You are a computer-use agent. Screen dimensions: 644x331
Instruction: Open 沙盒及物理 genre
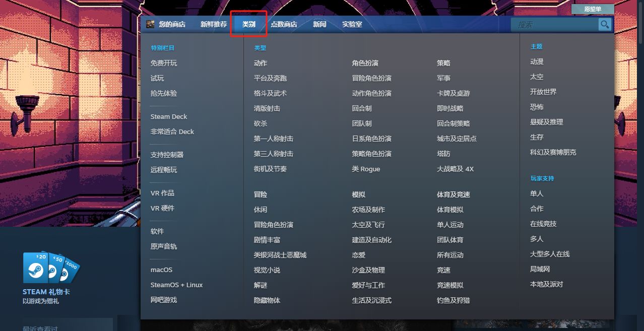click(x=368, y=270)
